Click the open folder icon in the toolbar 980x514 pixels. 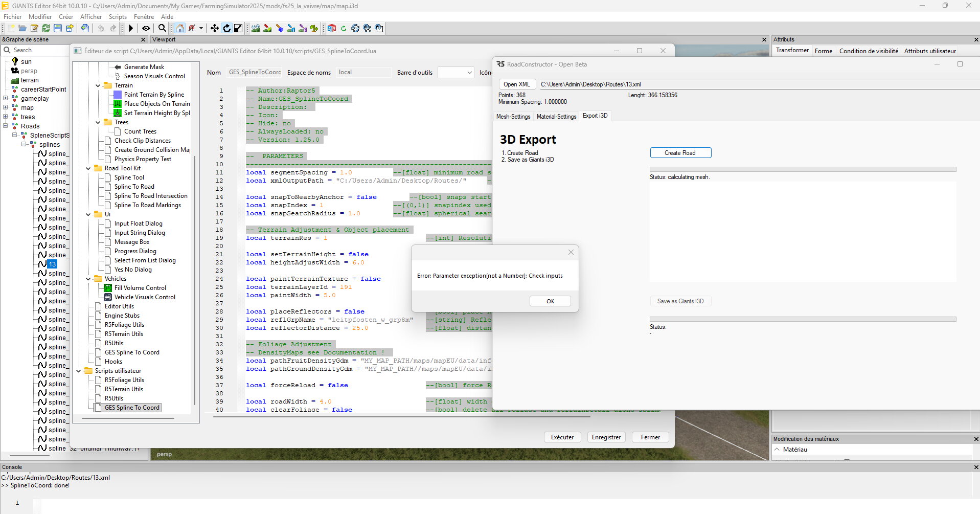(22, 28)
